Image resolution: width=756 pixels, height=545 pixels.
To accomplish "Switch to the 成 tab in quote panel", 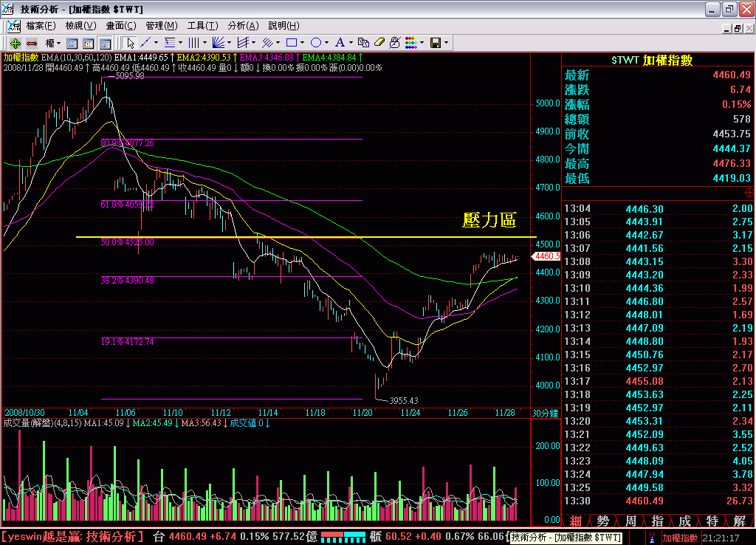I will pos(684,521).
